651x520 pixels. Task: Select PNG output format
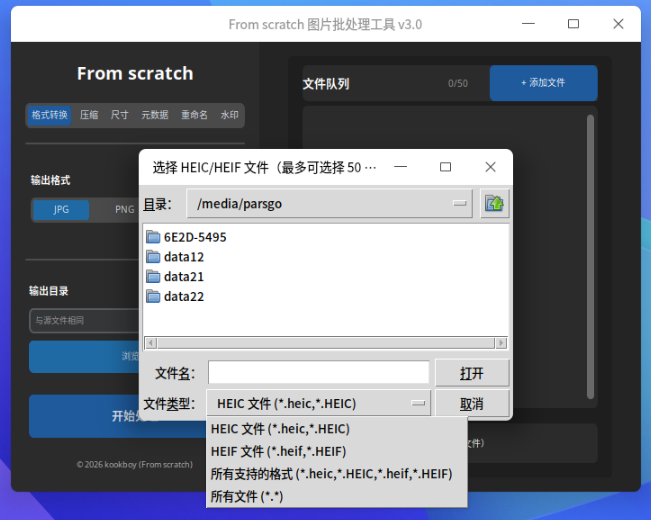tap(125, 210)
